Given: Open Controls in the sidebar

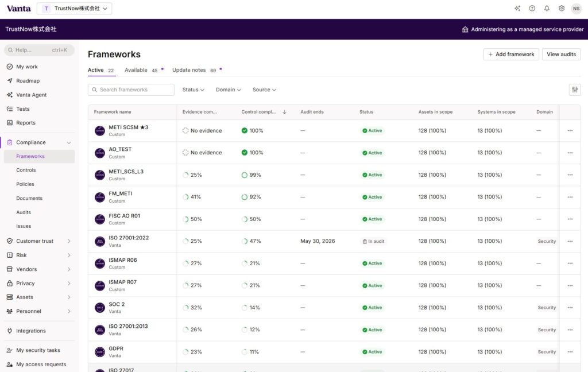Looking at the screenshot, I should pos(26,170).
